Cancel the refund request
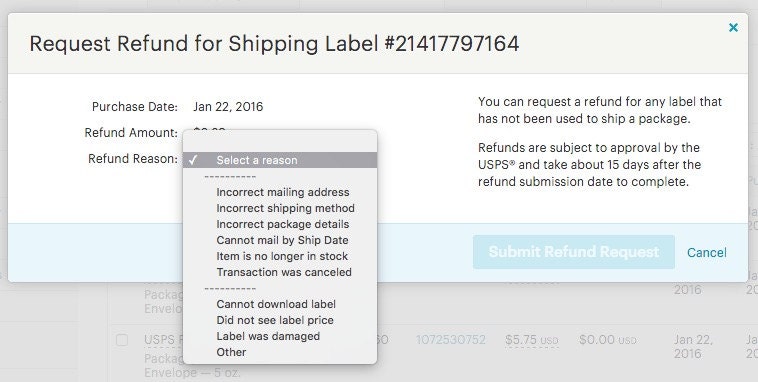This screenshot has height=382, width=758. (707, 252)
